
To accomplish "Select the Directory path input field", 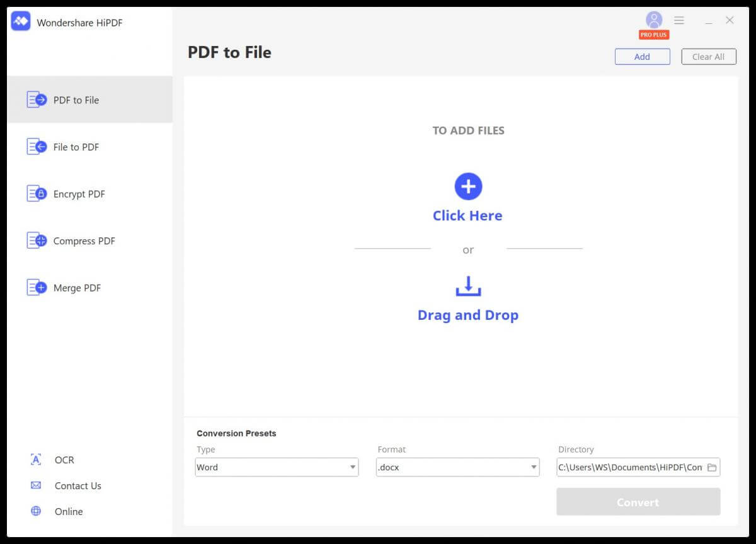I will click(630, 467).
